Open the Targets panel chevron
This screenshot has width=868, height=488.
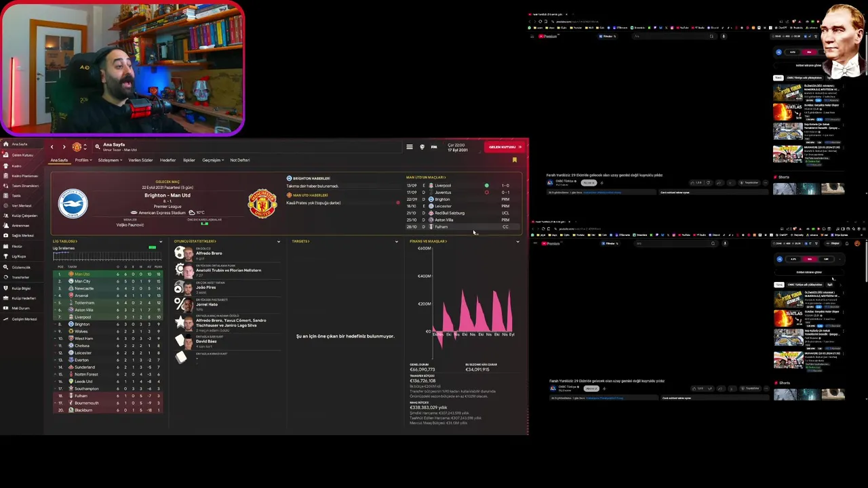pos(397,241)
